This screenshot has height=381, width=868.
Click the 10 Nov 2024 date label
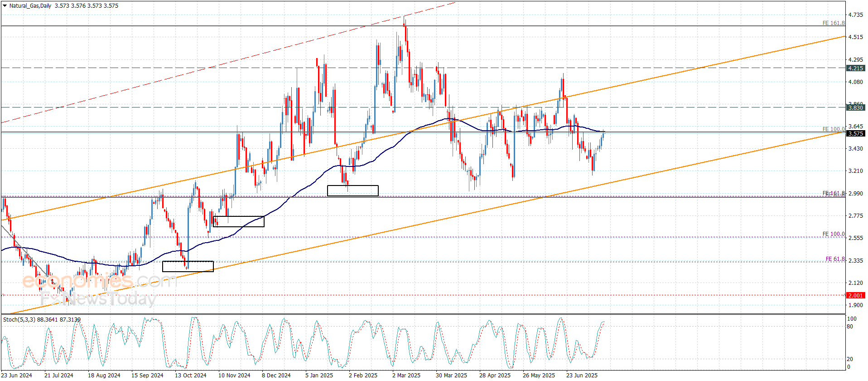(234, 375)
